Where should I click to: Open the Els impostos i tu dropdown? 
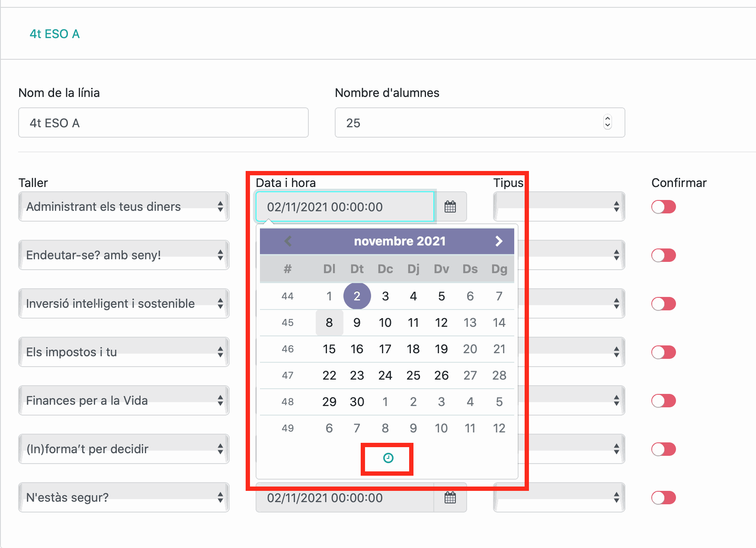[x=124, y=352]
